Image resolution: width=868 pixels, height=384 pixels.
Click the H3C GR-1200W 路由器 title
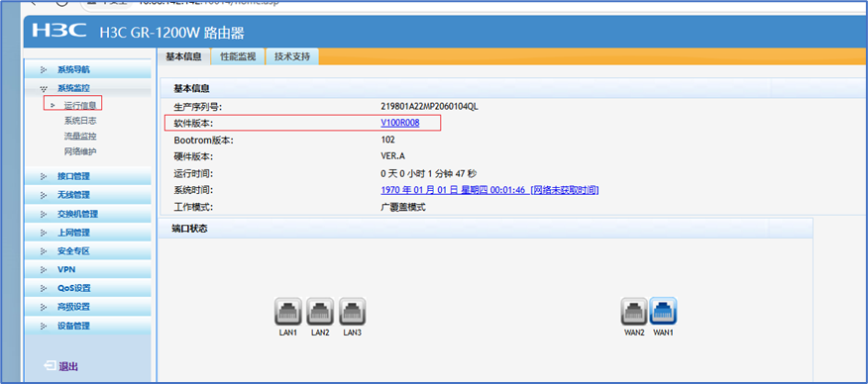click(x=171, y=33)
